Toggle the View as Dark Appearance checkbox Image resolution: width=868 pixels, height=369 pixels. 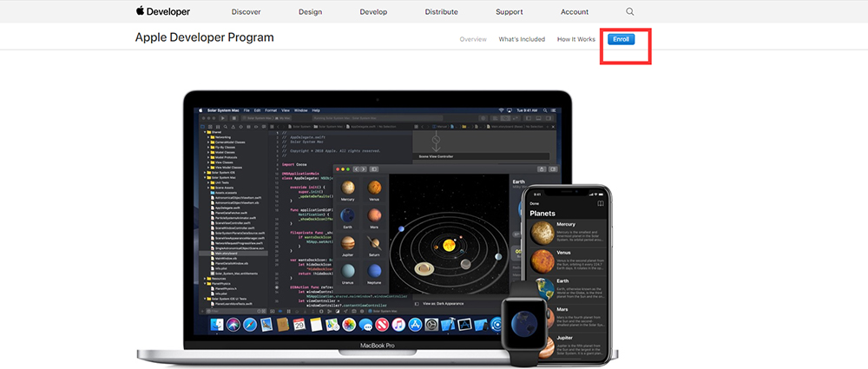coord(417,304)
